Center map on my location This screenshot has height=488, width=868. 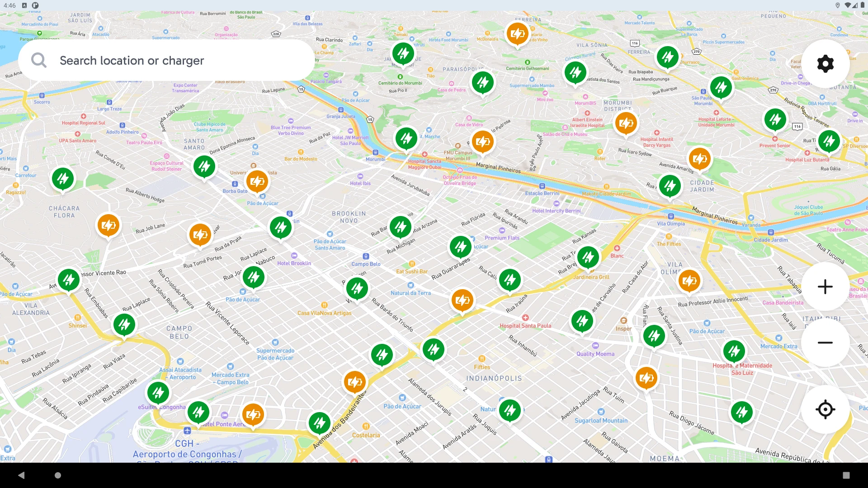825,409
